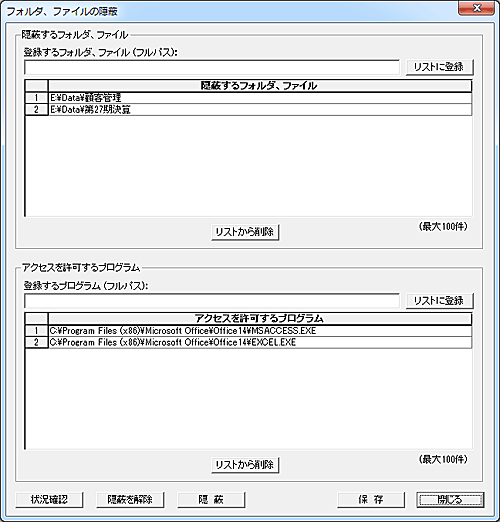This screenshot has width=500, height=522.
Task: Click the 隠蔽を解除 button
Action: click(130, 500)
